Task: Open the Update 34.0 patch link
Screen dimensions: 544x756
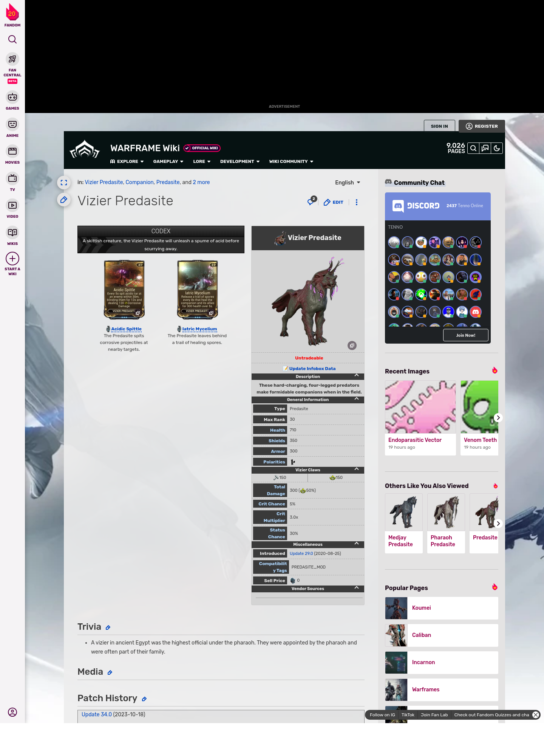Action: (x=97, y=714)
